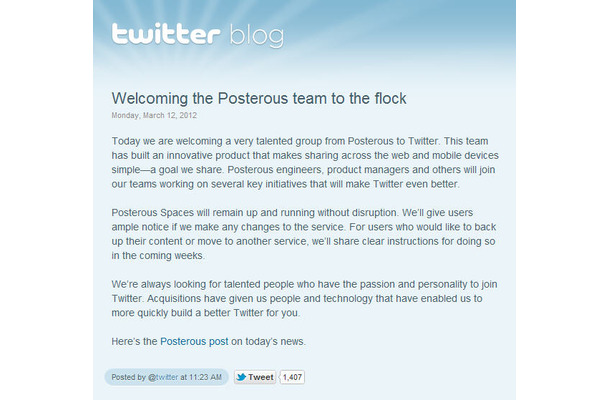
Task: Click the words "on today's news"
Action: (x=268, y=342)
